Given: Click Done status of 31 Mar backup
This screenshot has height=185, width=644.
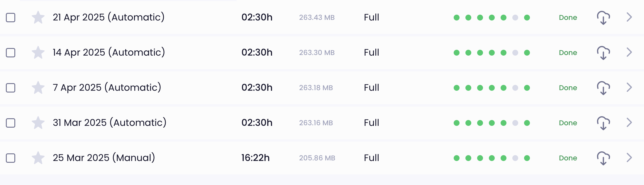Looking at the screenshot, I should [x=568, y=123].
